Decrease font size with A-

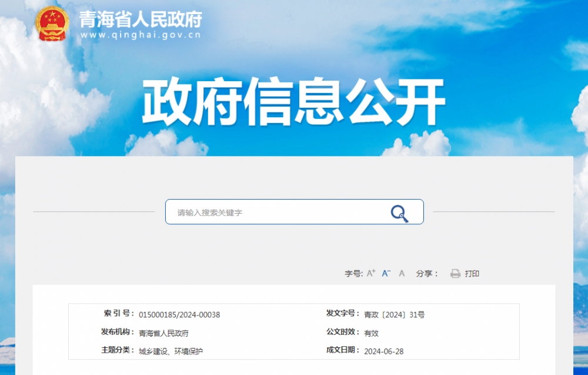point(386,273)
